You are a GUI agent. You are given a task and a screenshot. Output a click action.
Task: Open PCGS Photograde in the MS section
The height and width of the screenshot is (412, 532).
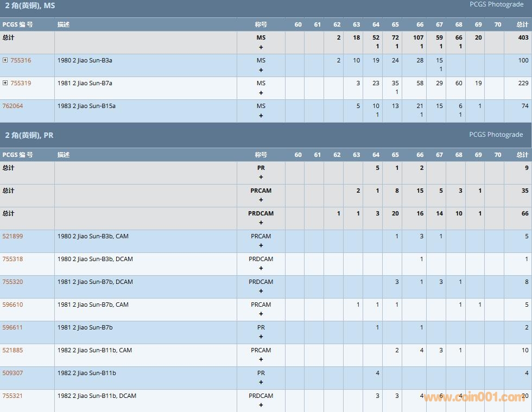coord(496,4)
